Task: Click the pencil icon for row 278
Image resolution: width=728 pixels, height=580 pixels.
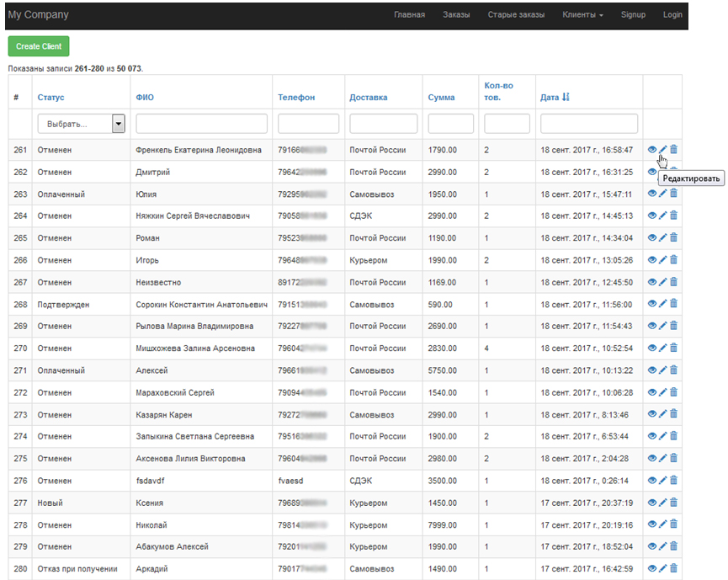Action: 663,524
